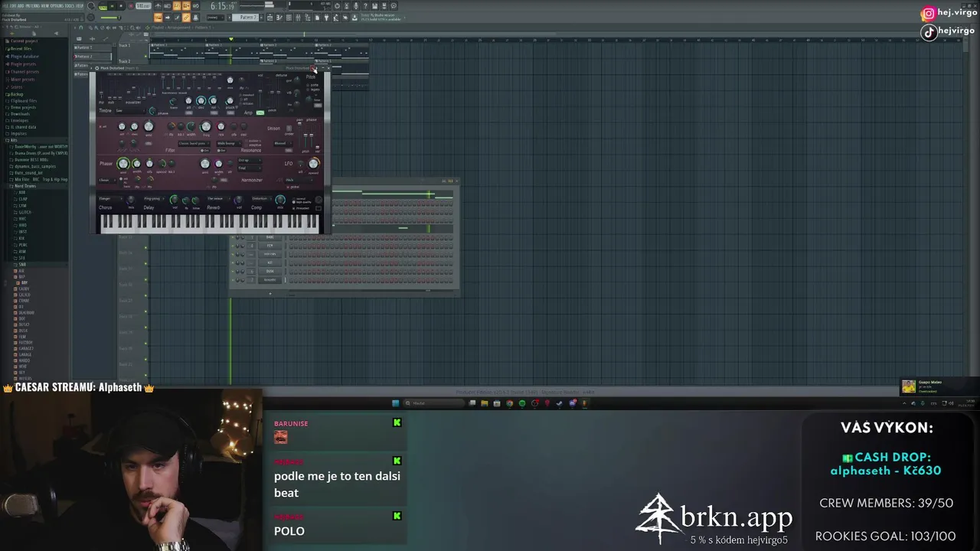Click the 6:15:19 time display

pyautogui.click(x=223, y=6)
